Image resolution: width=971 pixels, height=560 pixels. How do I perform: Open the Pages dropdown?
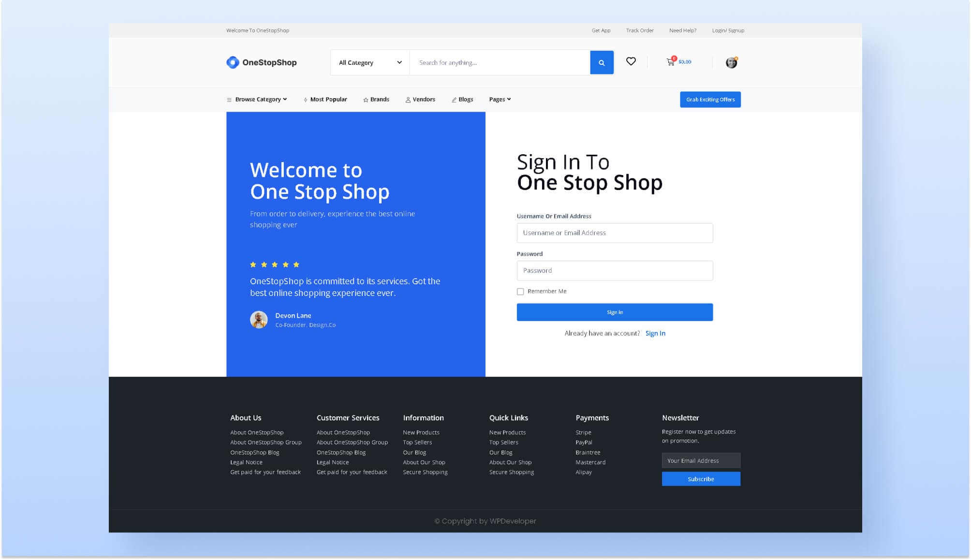[x=499, y=99]
